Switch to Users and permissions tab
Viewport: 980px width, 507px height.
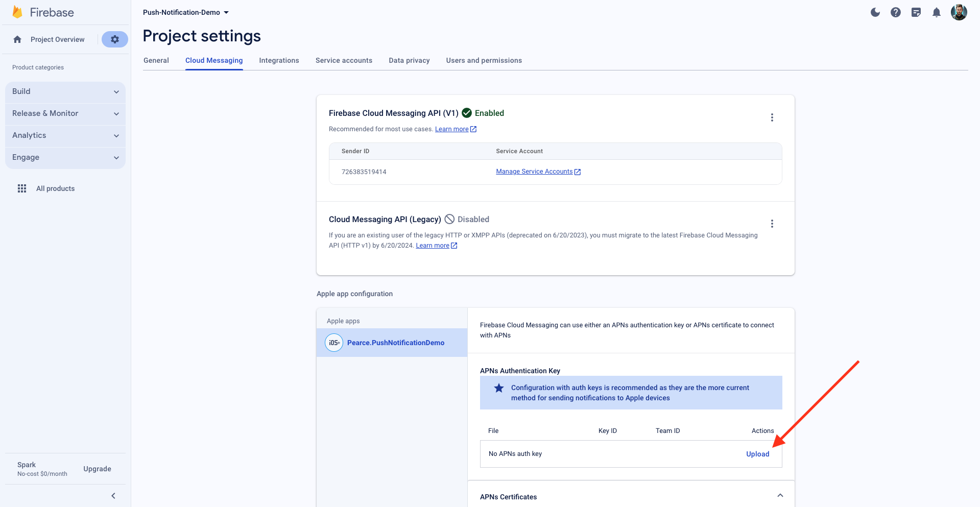click(484, 60)
